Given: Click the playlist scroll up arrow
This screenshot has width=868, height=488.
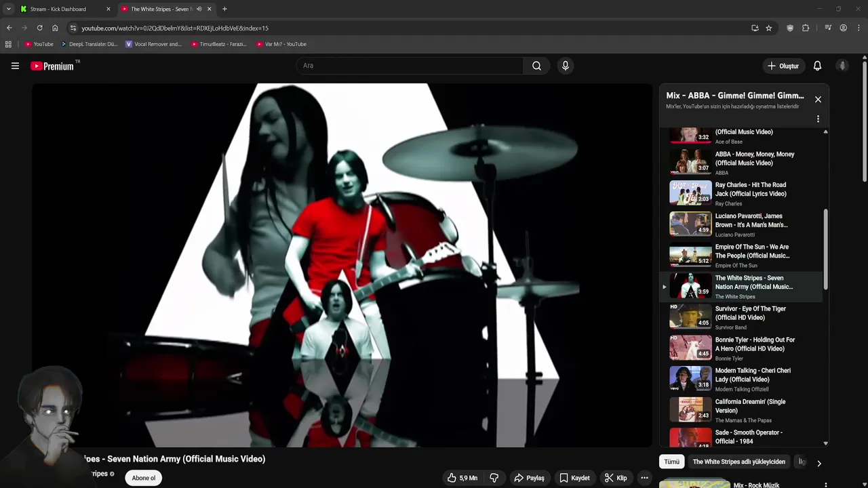Looking at the screenshot, I should 825,131.
